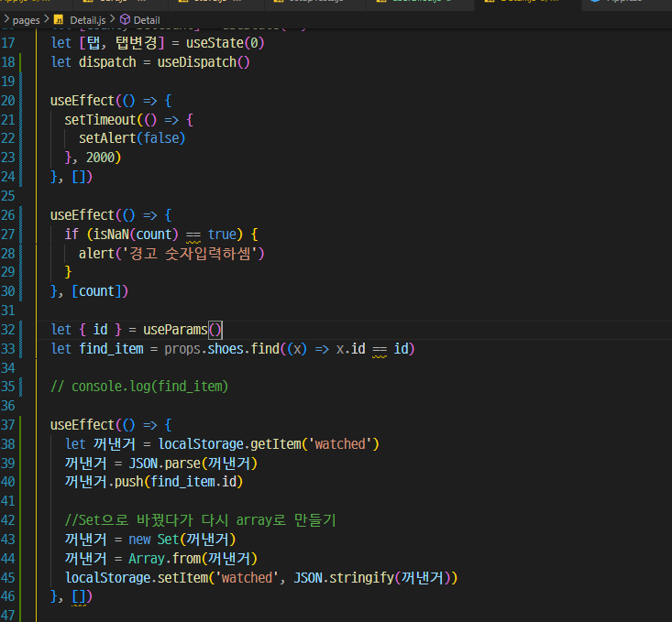672x622 pixels.
Task: Click Array.from on line 44
Action: (x=165, y=559)
